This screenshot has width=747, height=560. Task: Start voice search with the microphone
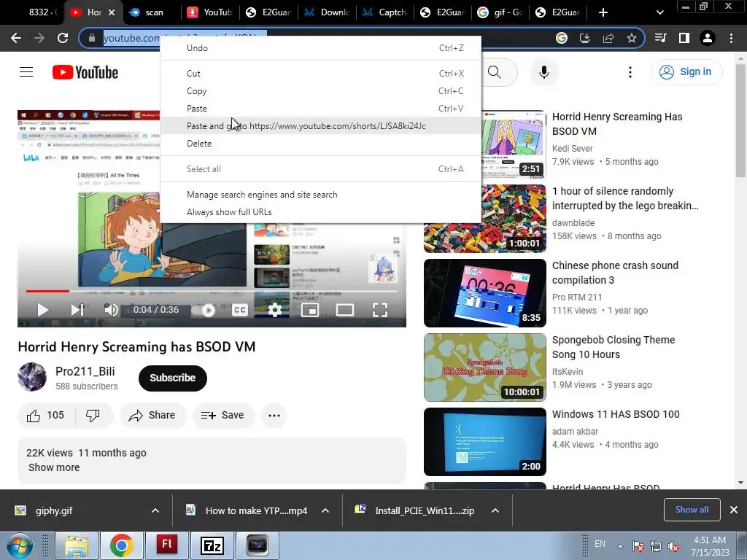click(x=544, y=72)
